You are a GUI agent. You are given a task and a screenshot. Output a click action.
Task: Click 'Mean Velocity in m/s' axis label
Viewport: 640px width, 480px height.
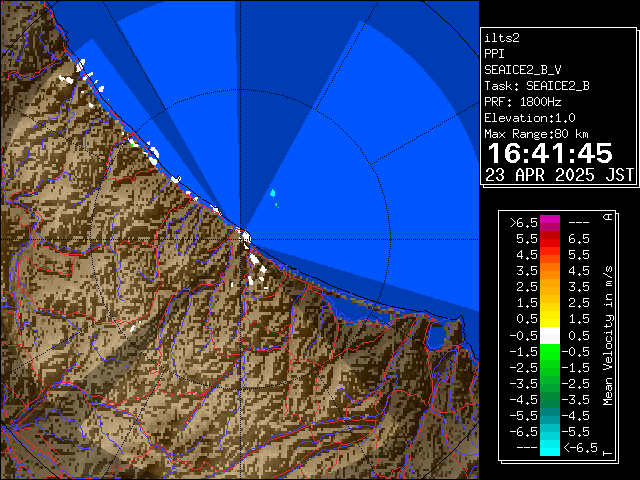tap(609, 336)
